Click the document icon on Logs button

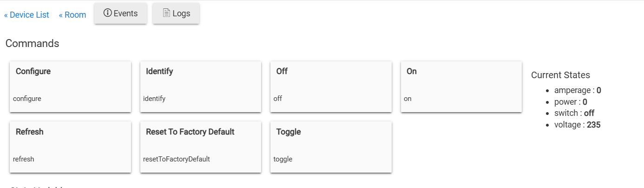coord(166,13)
